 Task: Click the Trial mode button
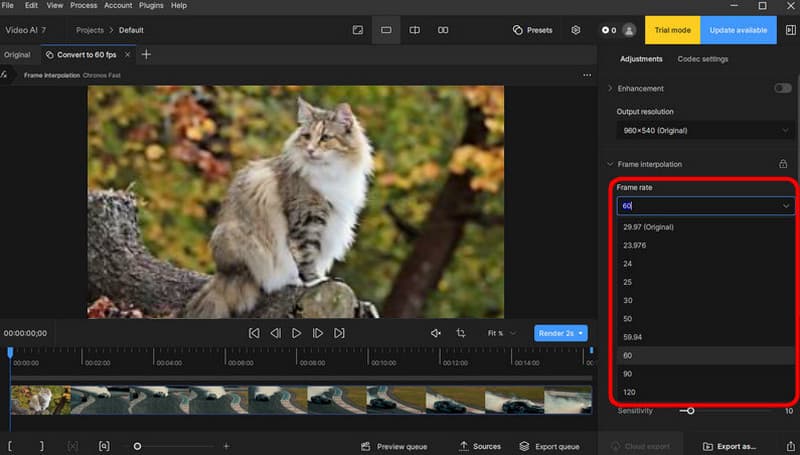(x=672, y=30)
